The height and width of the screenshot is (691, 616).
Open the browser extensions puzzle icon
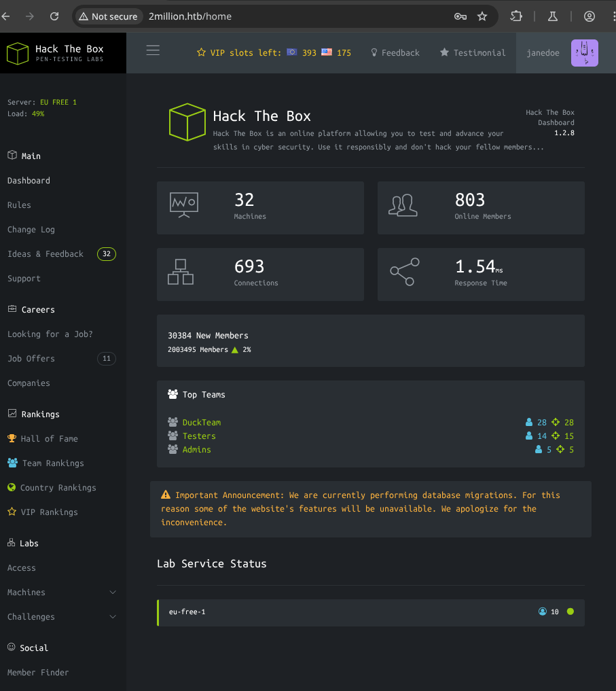516,16
